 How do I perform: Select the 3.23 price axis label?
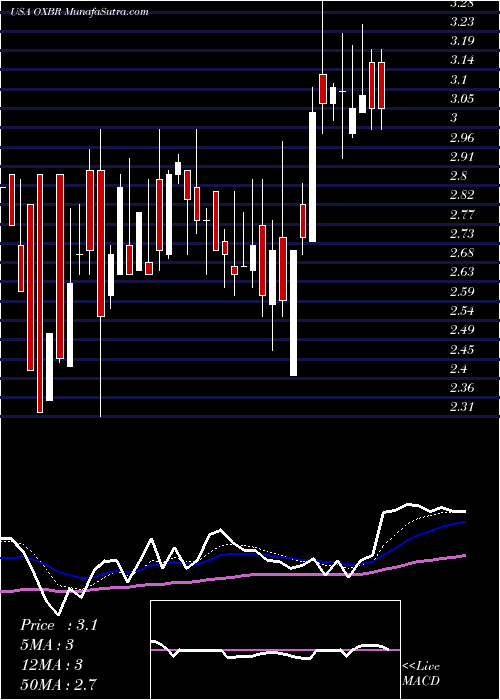pos(462,21)
